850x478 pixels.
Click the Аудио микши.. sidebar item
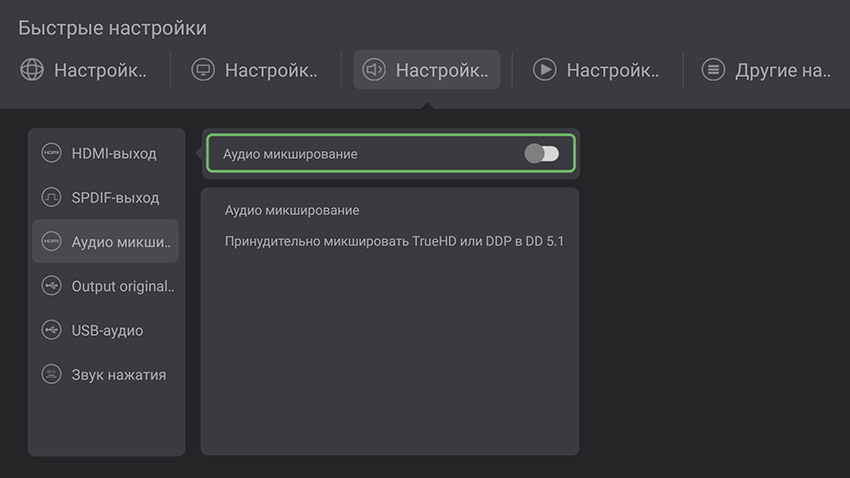click(x=122, y=242)
